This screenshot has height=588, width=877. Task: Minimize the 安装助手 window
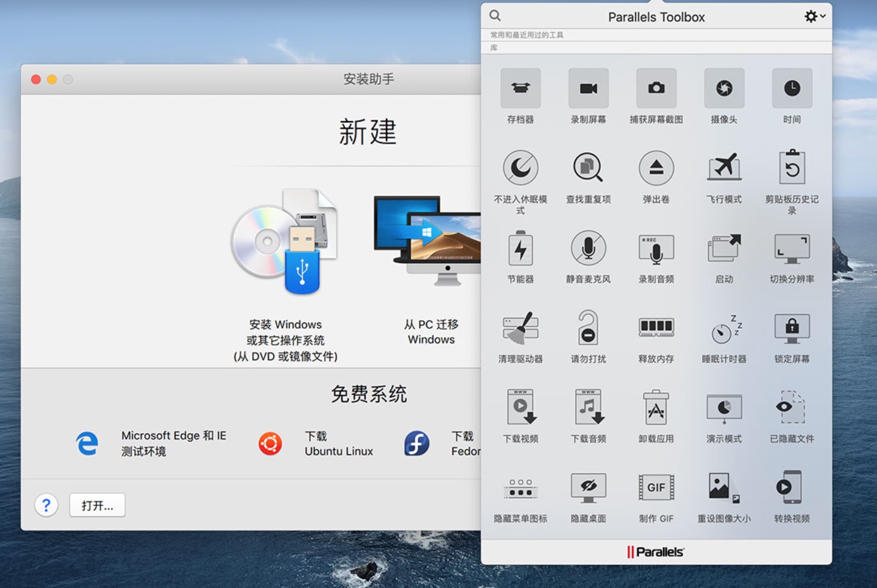pyautogui.click(x=52, y=80)
